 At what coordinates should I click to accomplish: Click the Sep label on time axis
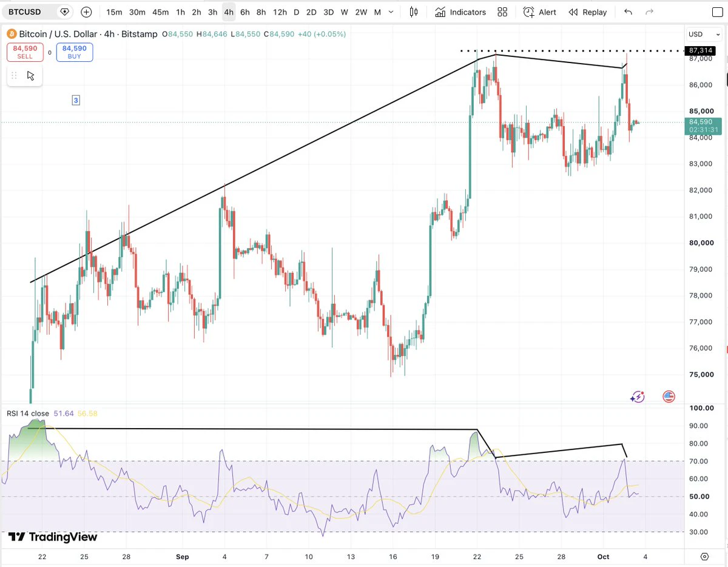tap(183, 556)
